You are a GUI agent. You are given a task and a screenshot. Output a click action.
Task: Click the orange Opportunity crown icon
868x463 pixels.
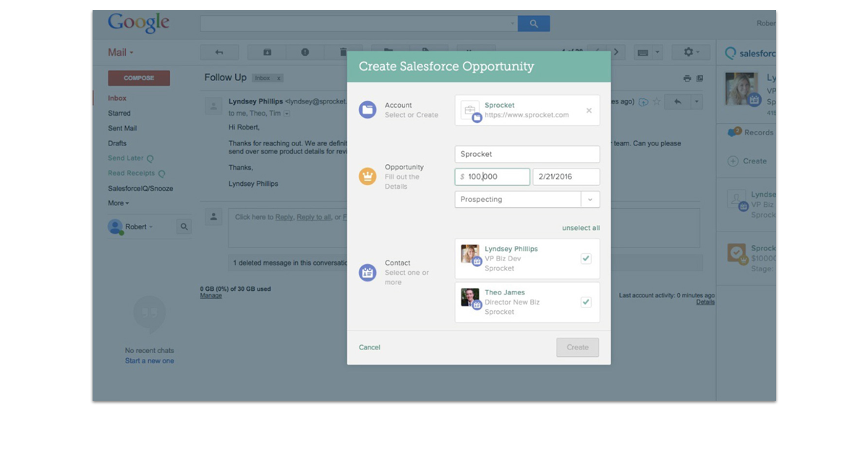click(367, 177)
